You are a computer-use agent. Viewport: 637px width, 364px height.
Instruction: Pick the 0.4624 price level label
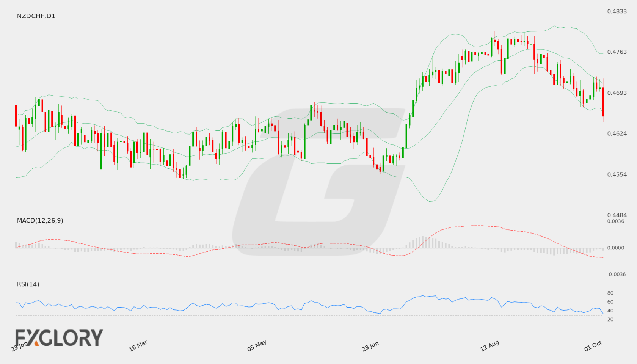tap(617, 133)
